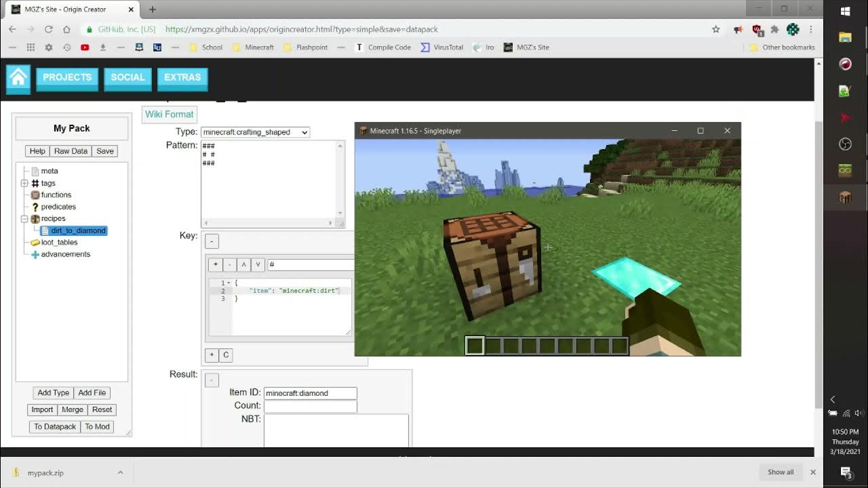Collapse the Result section minus button

pyautogui.click(x=212, y=381)
